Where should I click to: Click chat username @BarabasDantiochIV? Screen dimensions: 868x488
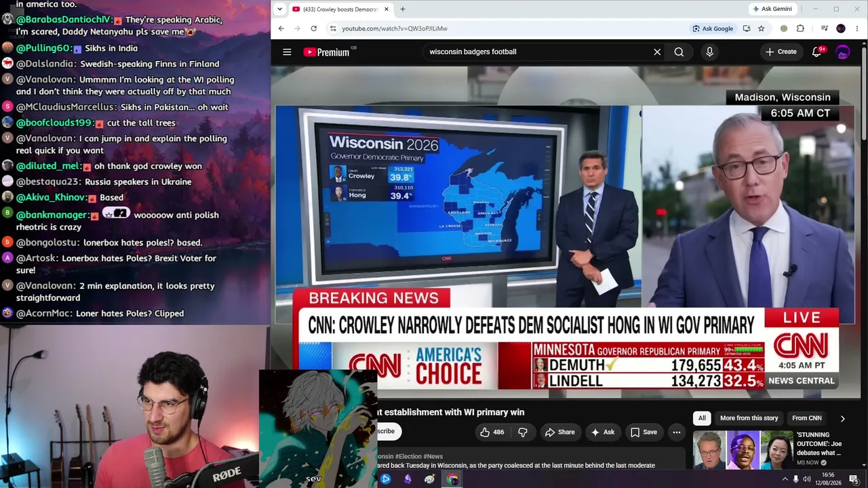pos(62,20)
